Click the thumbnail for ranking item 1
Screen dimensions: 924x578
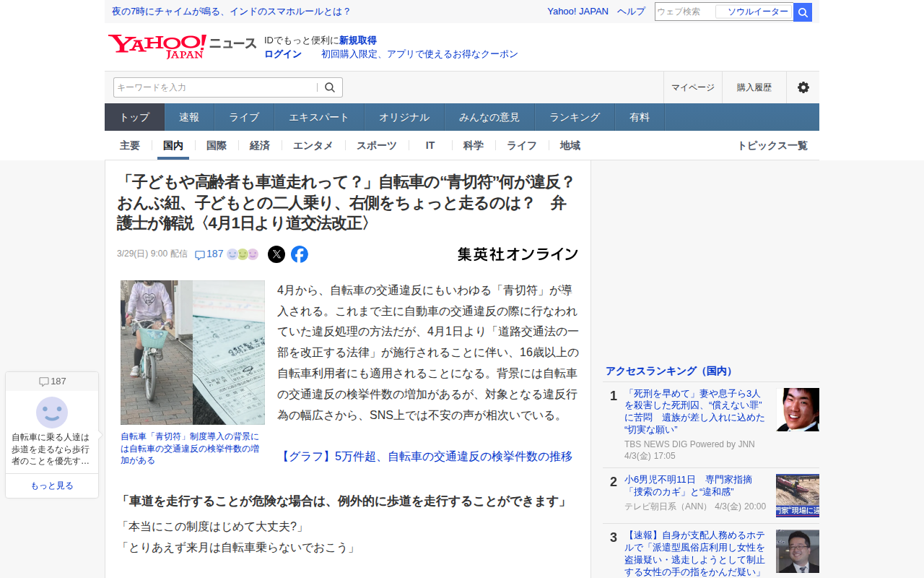(798, 410)
